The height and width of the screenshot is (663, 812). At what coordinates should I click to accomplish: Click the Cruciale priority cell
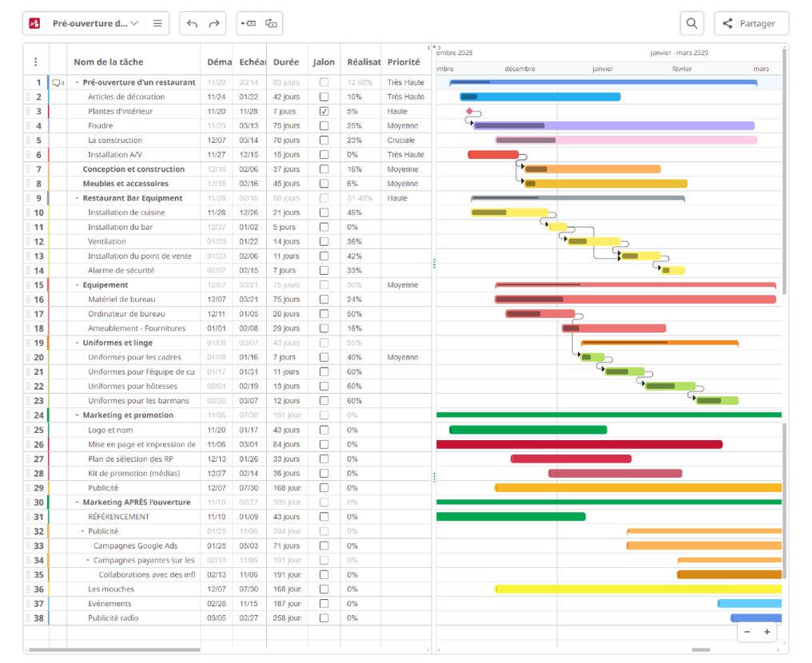click(x=401, y=141)
